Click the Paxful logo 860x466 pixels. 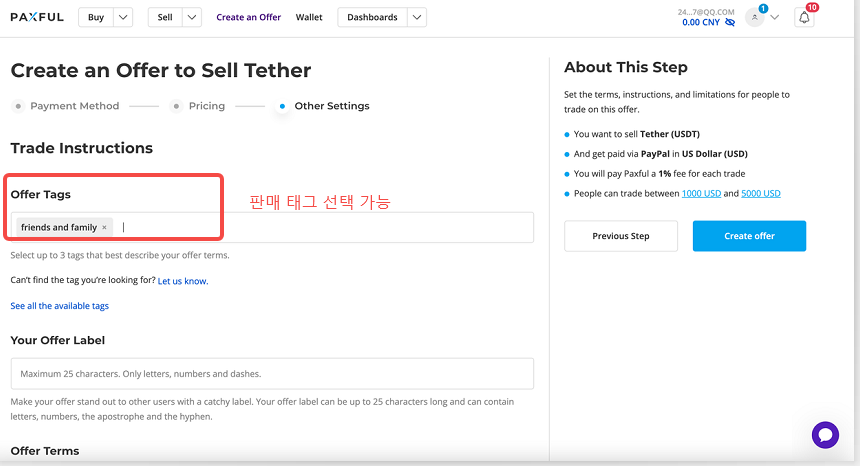pyautogui.click(x=37, y=17)
